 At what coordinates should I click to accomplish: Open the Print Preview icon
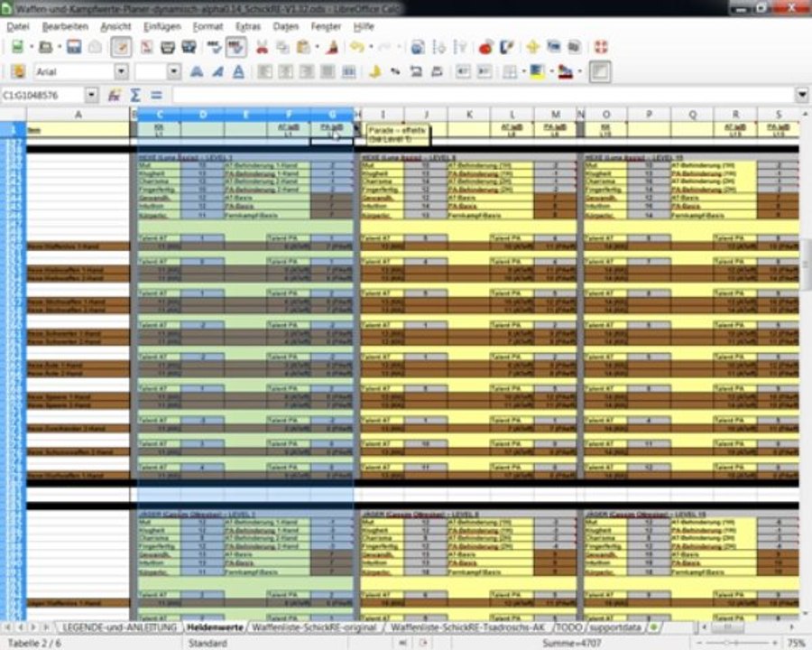[189, 47]
